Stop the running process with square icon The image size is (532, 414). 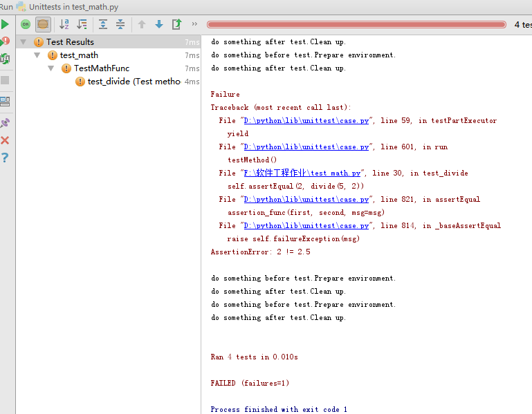point(5,80)
